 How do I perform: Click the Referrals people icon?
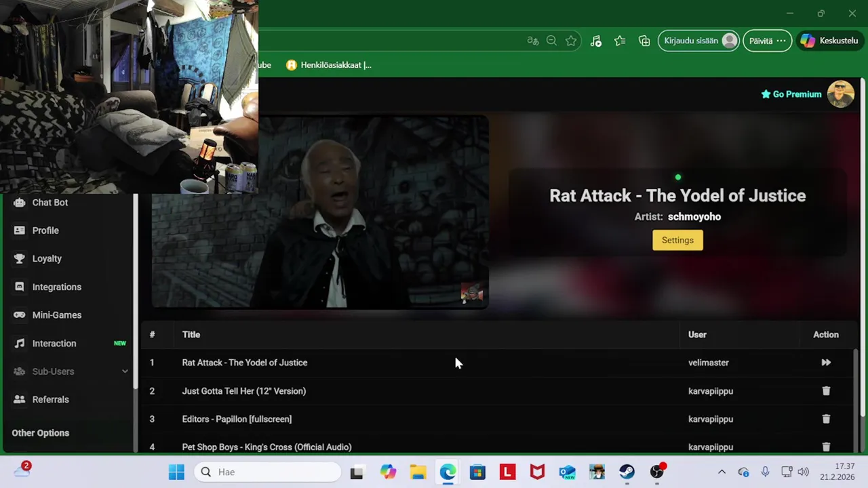[x=19, y=399]
